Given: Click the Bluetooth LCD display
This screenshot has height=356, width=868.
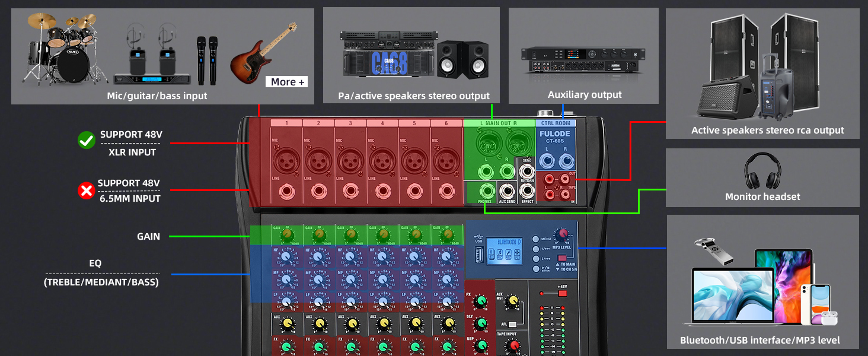Looking at the screenshot, I should [505, 250].
